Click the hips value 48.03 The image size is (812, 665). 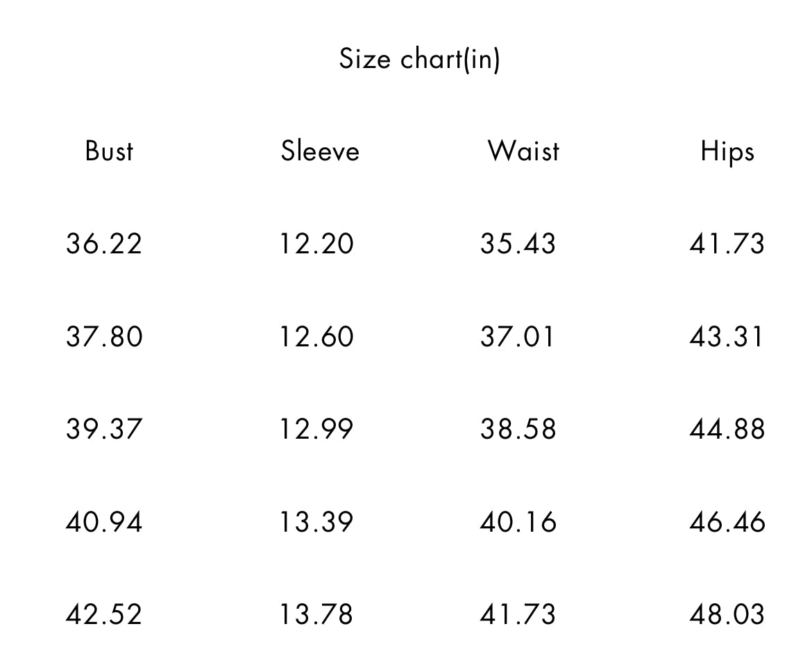tap(727, 615)
